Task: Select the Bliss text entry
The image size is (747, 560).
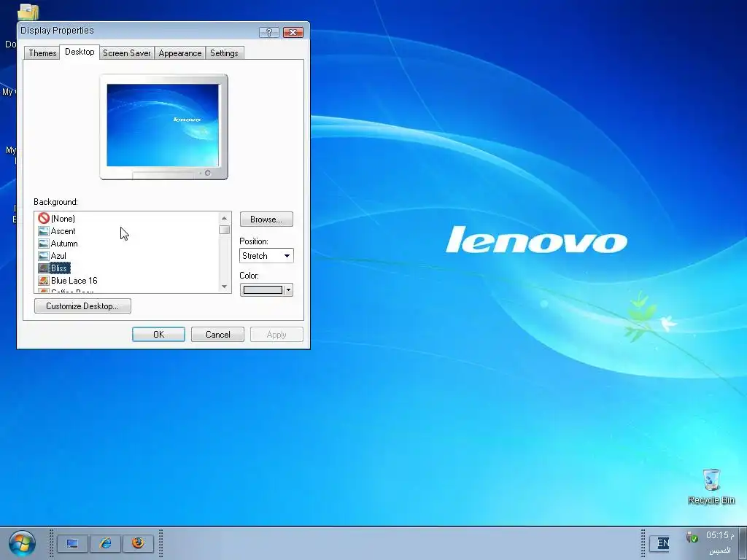Action: (60, 268)
